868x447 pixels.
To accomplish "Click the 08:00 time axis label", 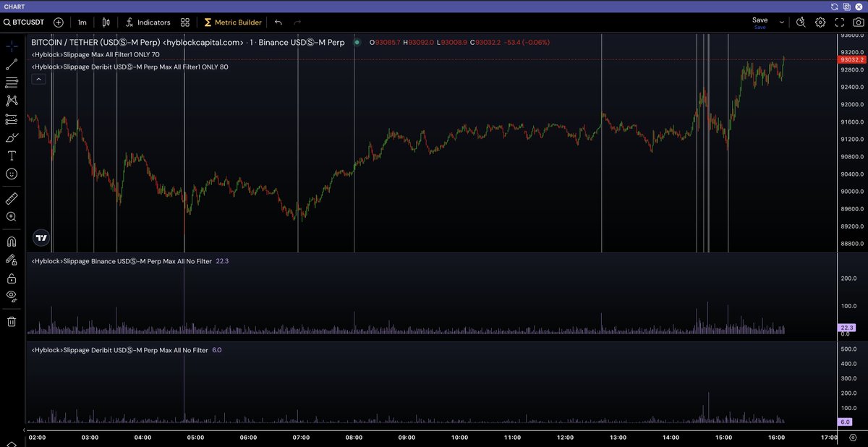I will pos(354,438).
